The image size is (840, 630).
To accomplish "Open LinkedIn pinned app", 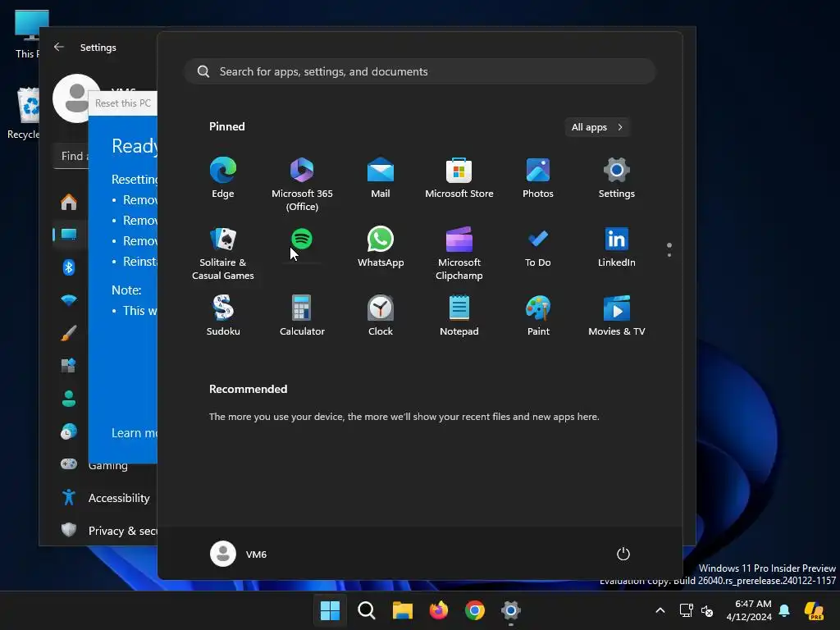I will click(x=617, y=246).
